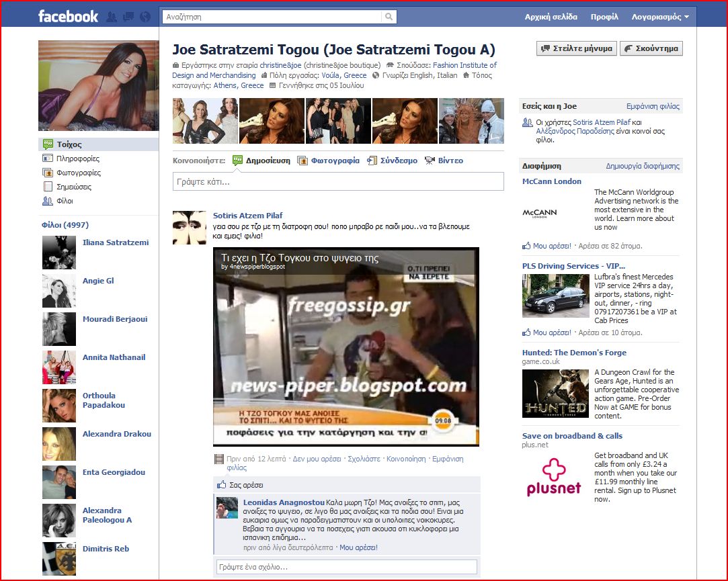Click Κοινοποίηση under the video post
The image size is (728, 581).
406,459
